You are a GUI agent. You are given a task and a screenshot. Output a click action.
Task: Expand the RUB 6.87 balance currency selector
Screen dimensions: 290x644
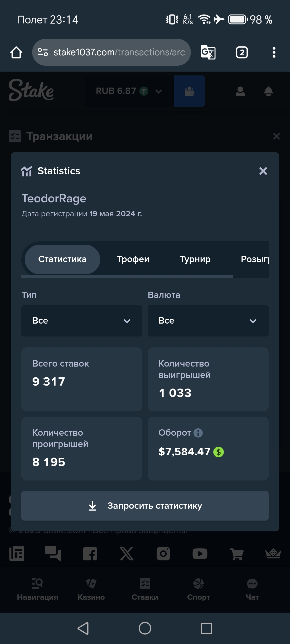coord(129,91)
